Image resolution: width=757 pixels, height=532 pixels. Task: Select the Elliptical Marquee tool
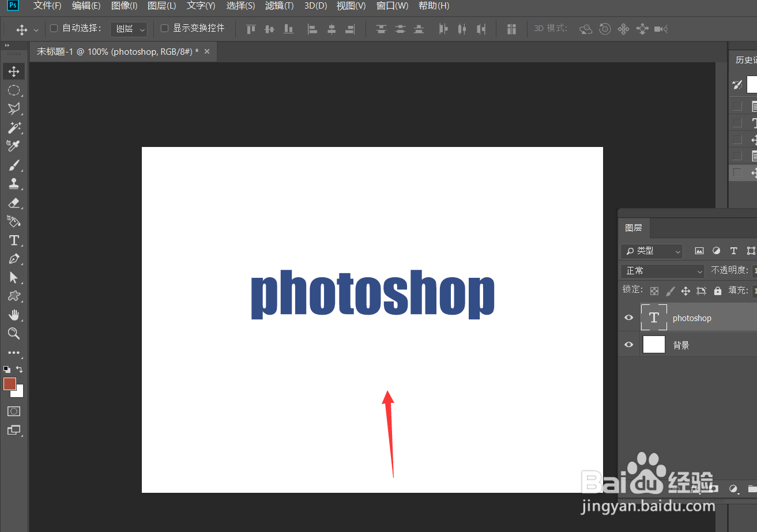coord(14,90)
